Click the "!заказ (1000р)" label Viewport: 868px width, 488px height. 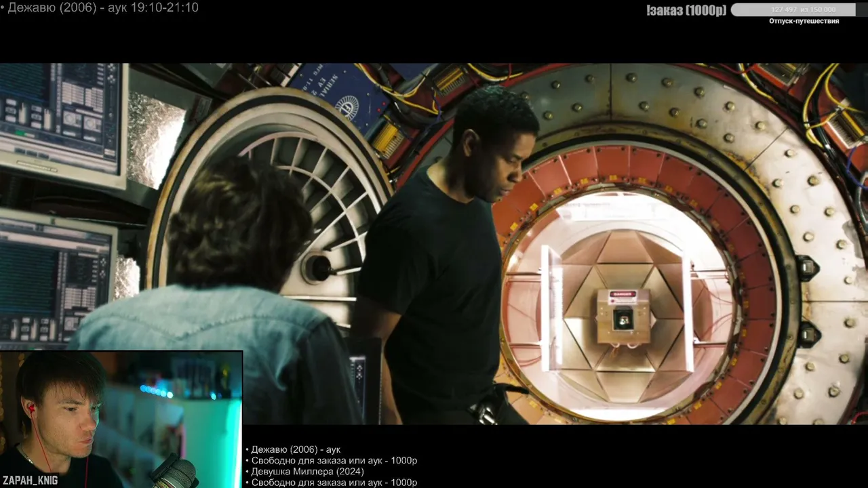(x=686, y=9)
